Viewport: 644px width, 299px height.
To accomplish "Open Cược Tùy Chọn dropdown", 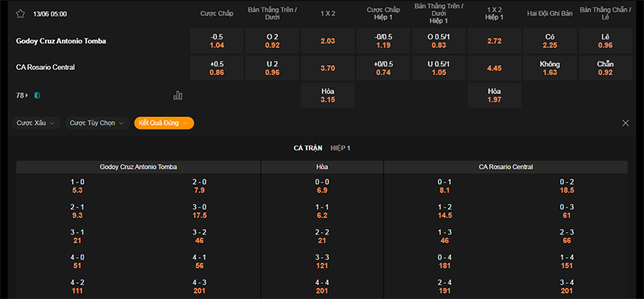I will tap(97, 123).
